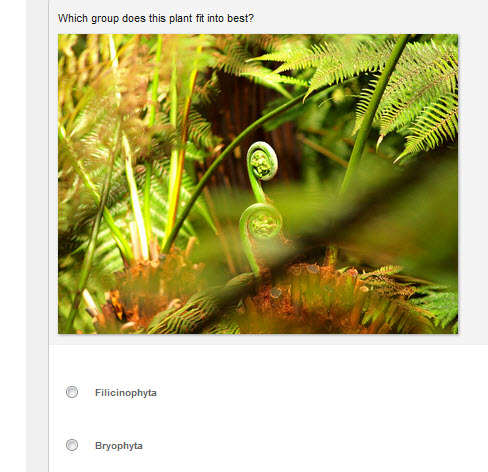
Task: Click the fern photograph in the question
Action: [258, 184]
